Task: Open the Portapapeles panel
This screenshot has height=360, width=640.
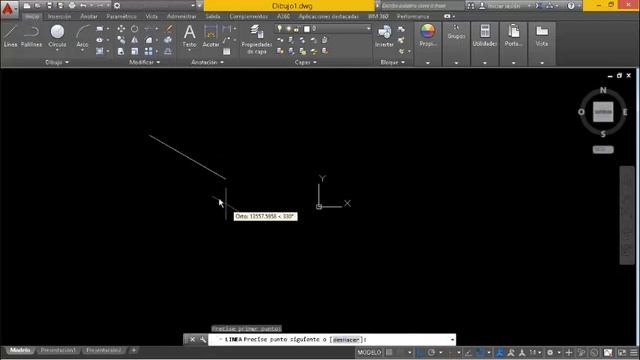Action: [513, 35]
